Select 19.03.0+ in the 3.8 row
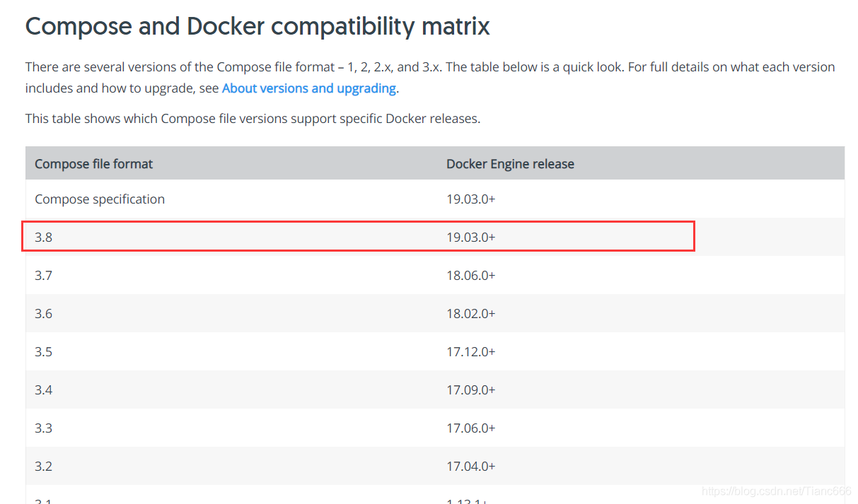858x504 pixels. click(x=471, y=237)
